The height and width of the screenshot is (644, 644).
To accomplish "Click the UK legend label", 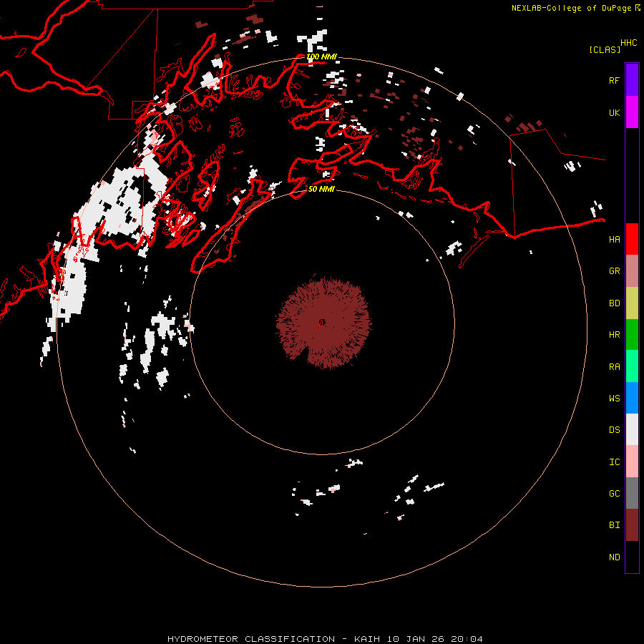I will tap(614, 112).
